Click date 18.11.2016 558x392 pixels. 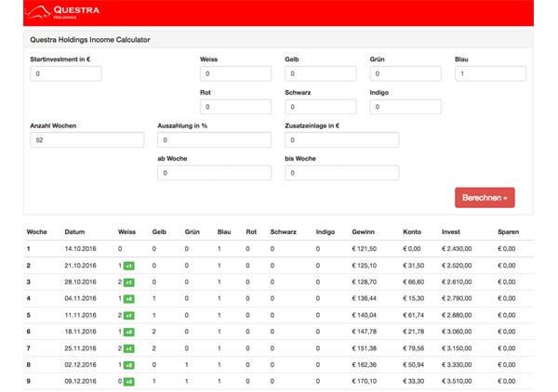pos(80,332)
